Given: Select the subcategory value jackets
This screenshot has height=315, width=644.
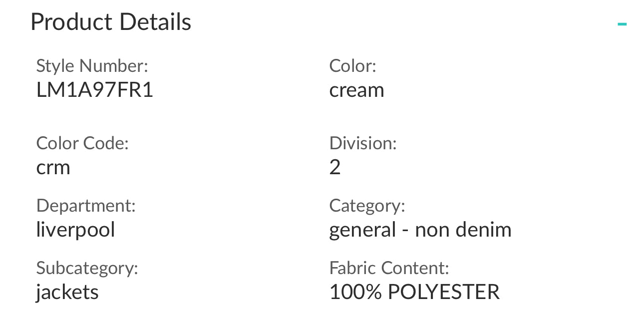Looking at the screenshot, I should [67, 293].
